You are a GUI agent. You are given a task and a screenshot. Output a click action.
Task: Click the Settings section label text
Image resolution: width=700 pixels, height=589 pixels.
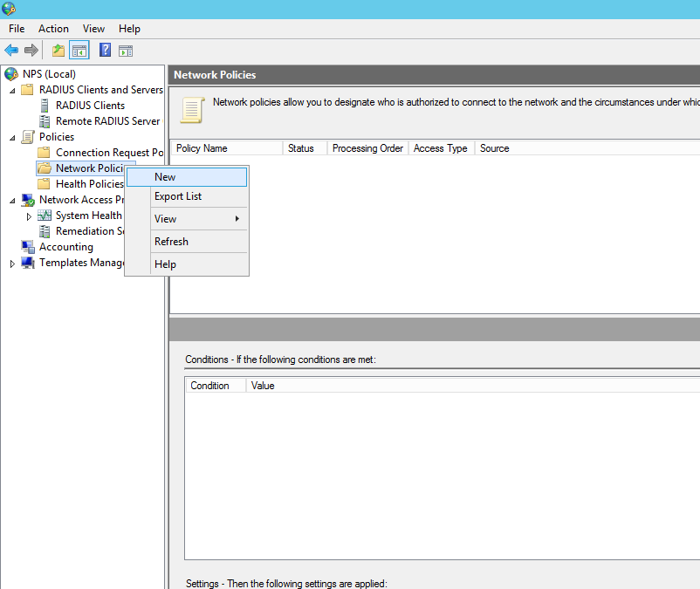point(286,583)
